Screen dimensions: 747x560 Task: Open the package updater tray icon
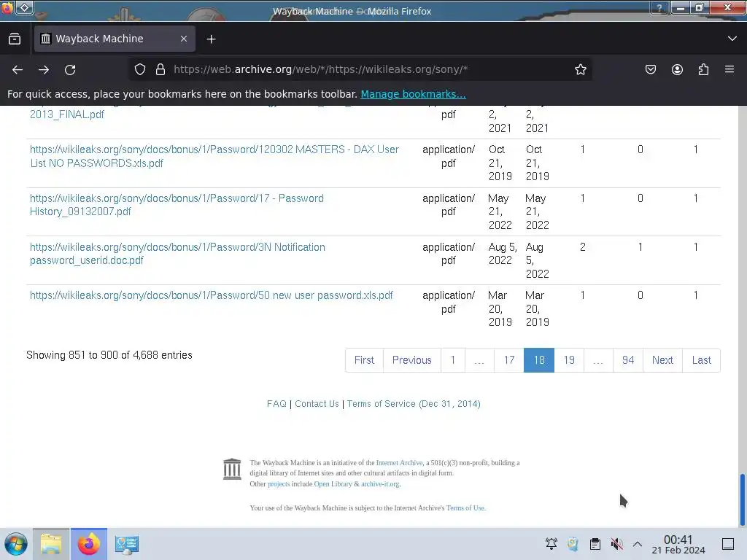coord(573,544)
